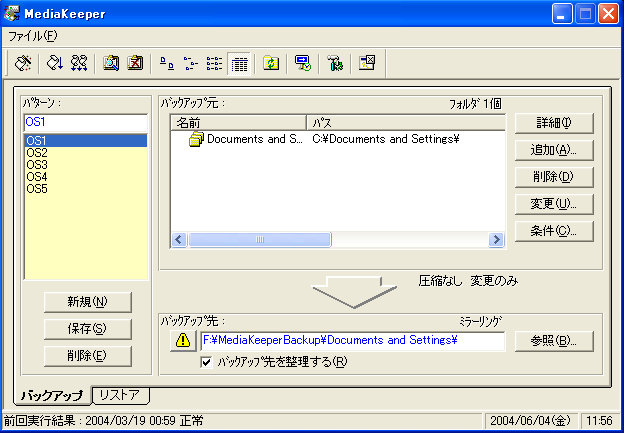Click the green refresh folder icon

click(270, 63)
